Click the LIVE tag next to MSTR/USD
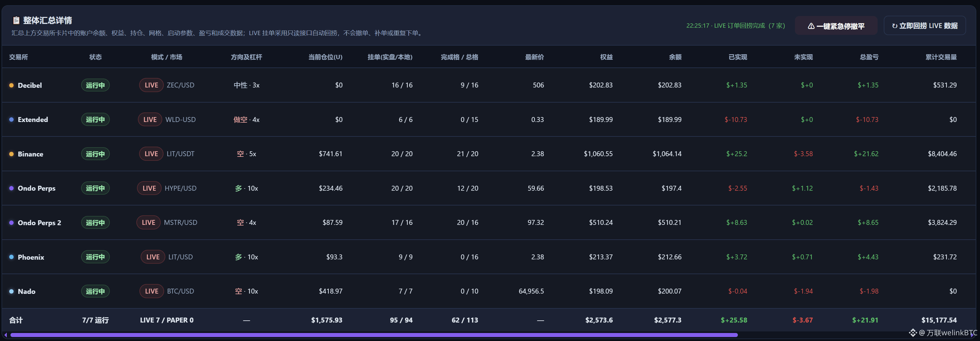 [x=148, y=222]
